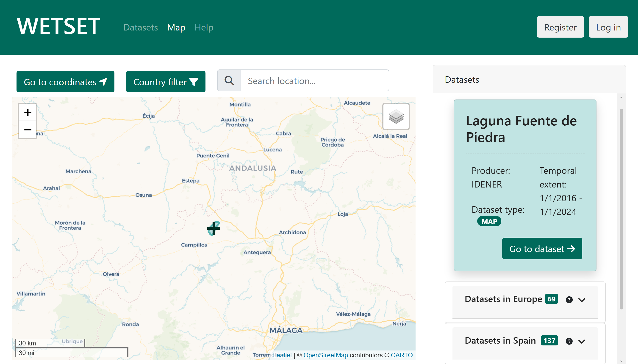This screenshot has width=638, height=364.
Task: Zoom in using the plus control
Action: pyautogui.click(x=28, y=112)
